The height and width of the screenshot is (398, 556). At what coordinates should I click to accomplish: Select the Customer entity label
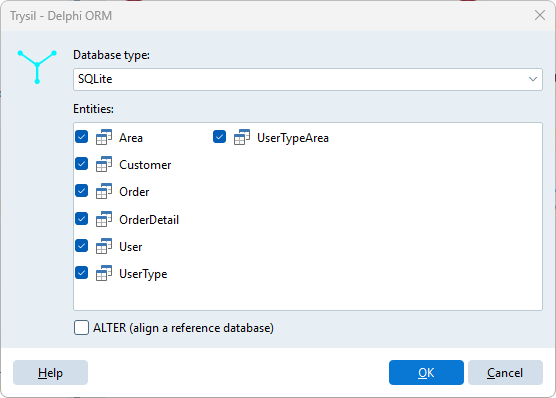pos(145,165)
